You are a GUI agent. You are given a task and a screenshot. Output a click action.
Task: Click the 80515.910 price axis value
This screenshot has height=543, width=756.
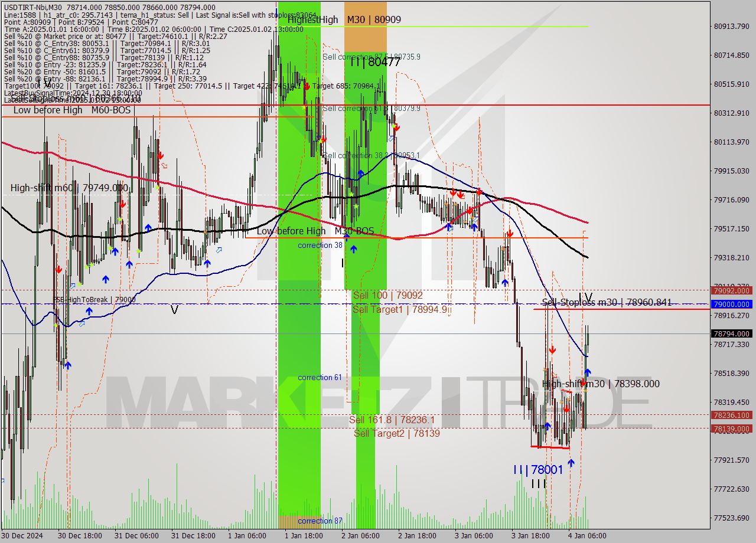(731, 84)
